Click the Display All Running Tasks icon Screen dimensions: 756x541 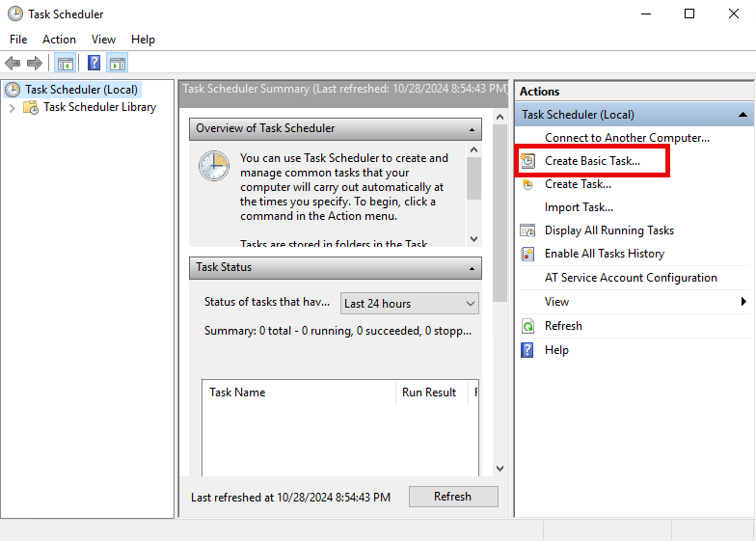(x=527, y=230)
